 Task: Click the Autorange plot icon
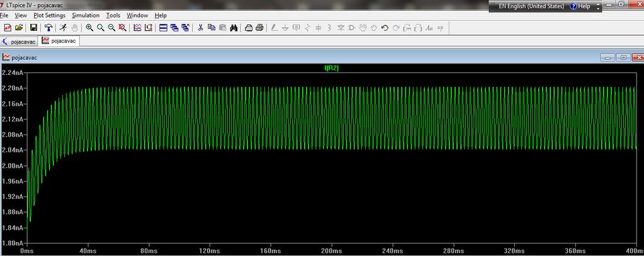(x=138, y=28)
